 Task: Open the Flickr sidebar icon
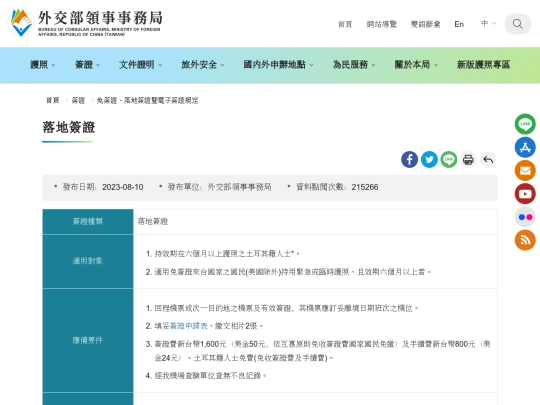tap(525, 217)
